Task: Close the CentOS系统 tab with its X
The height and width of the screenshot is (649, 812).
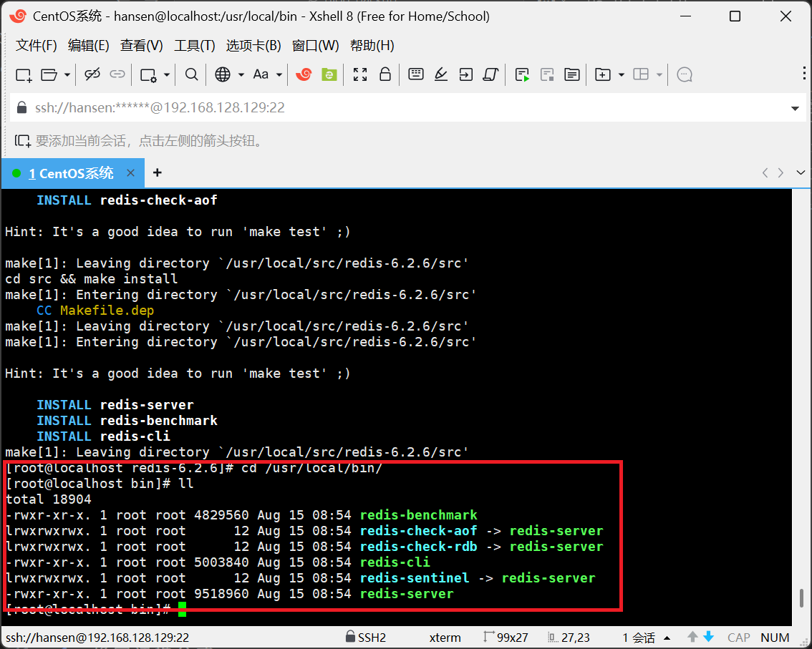Action: 130,173
